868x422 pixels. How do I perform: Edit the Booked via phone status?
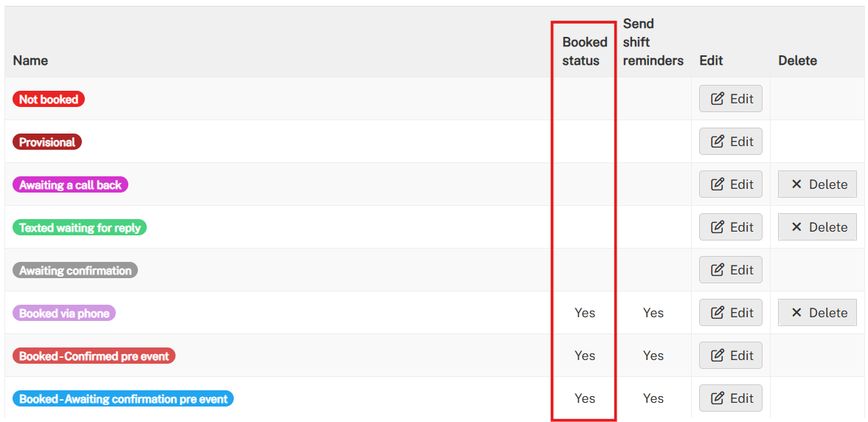point(731,313)
